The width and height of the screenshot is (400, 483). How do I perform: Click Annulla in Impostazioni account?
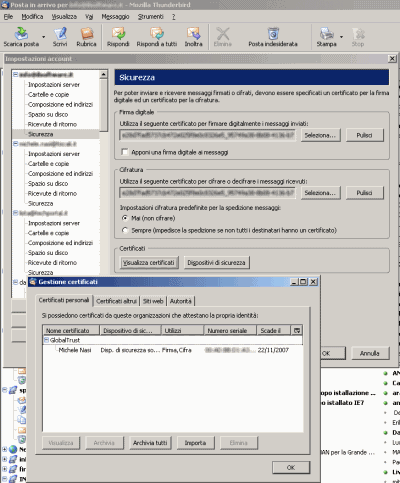(370, 353)
